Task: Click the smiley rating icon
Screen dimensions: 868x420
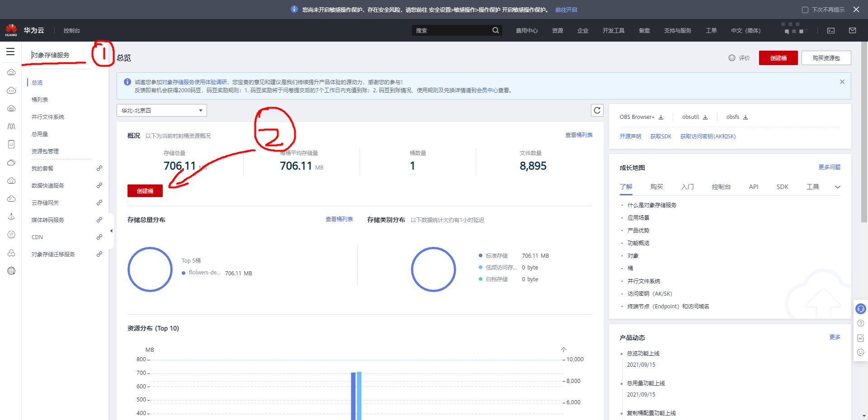Action: pos(732,58)
